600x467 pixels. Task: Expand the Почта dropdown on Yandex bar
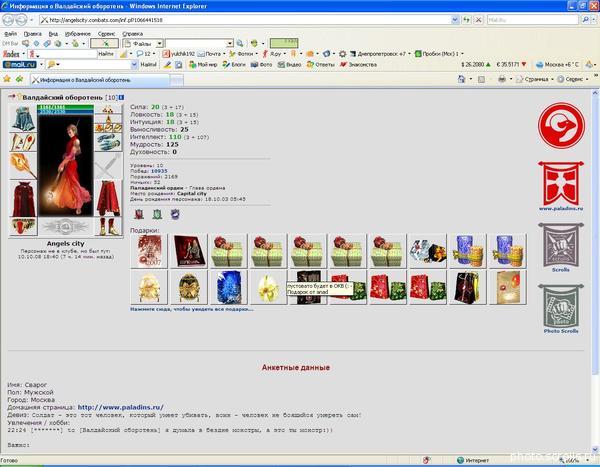point(224,54)
